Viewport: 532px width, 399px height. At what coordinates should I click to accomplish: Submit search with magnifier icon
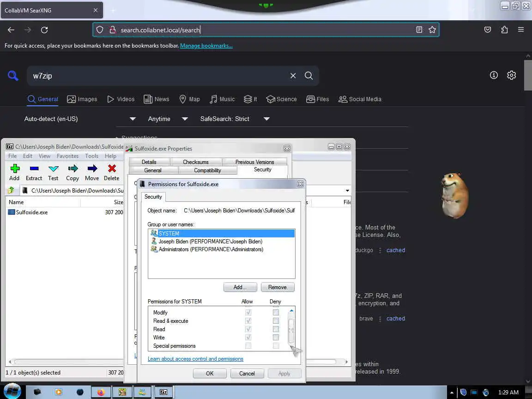[309, 76]
